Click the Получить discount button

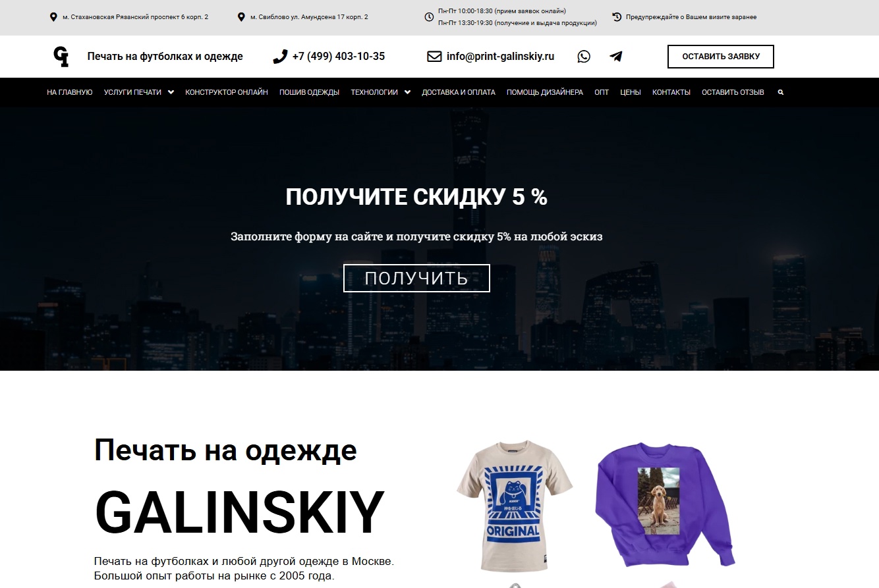pyautogui.click(x=416, y=278)
